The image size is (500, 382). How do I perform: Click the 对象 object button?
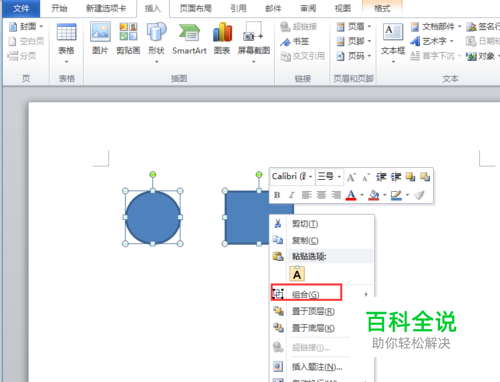[483, 56]
